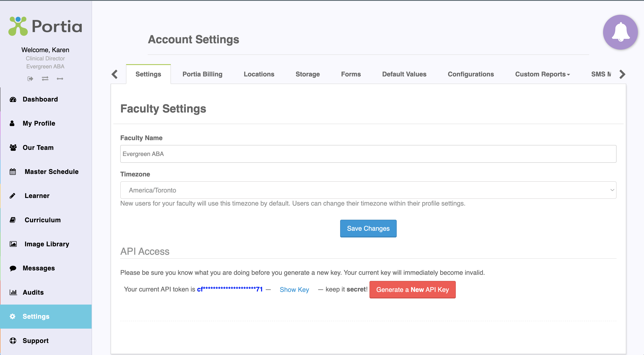This screenshot has width=644, height=355.
Task: Click the Show Key link
Action: click(294, 290)
